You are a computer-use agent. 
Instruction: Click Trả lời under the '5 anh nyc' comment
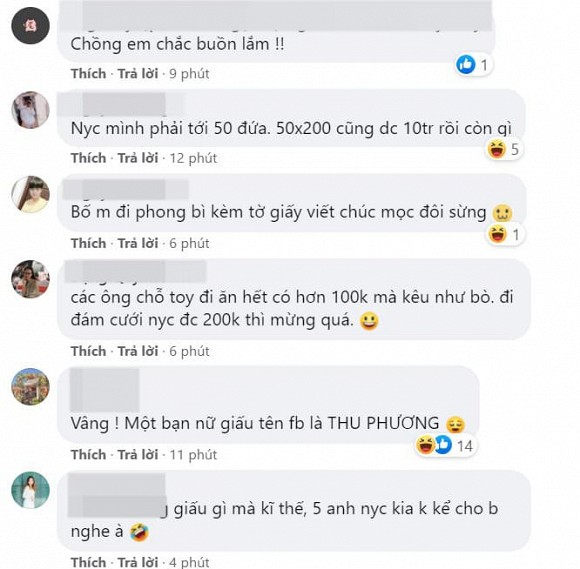click(138, 562)
